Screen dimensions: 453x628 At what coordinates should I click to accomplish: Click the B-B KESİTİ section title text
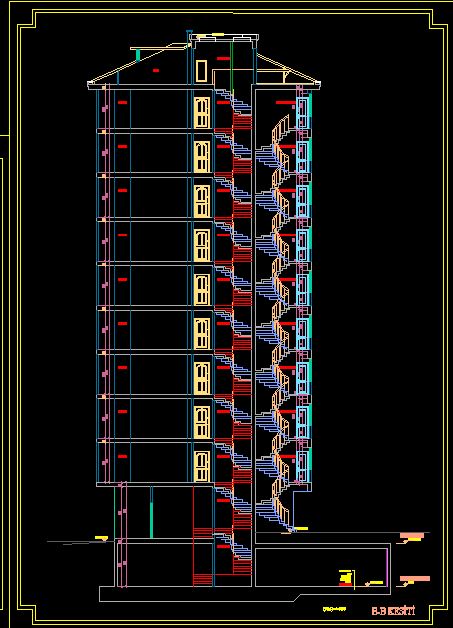[393, 611]
